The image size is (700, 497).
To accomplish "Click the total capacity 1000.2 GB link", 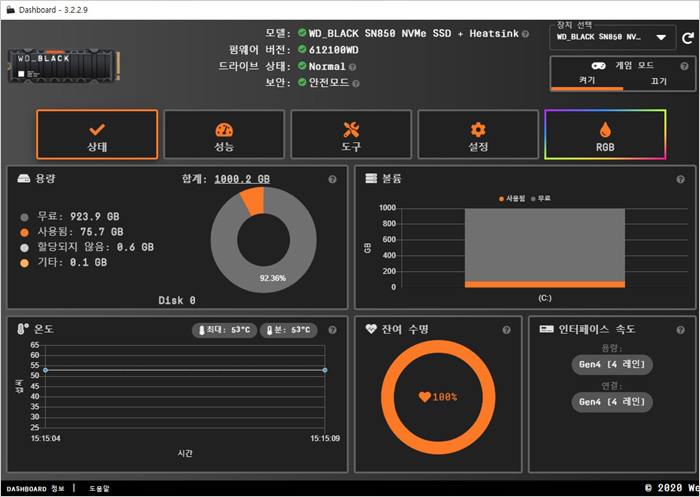I will coord(242,179).
